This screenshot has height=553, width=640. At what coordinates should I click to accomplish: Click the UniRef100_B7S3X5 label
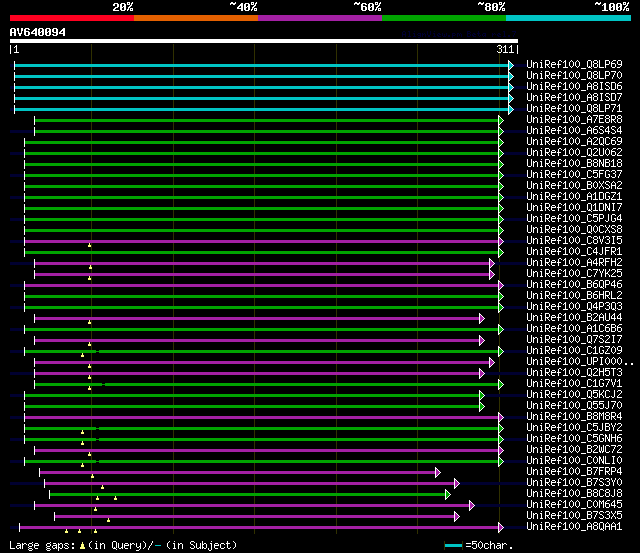pyautogui.click(x=574, y=516)
